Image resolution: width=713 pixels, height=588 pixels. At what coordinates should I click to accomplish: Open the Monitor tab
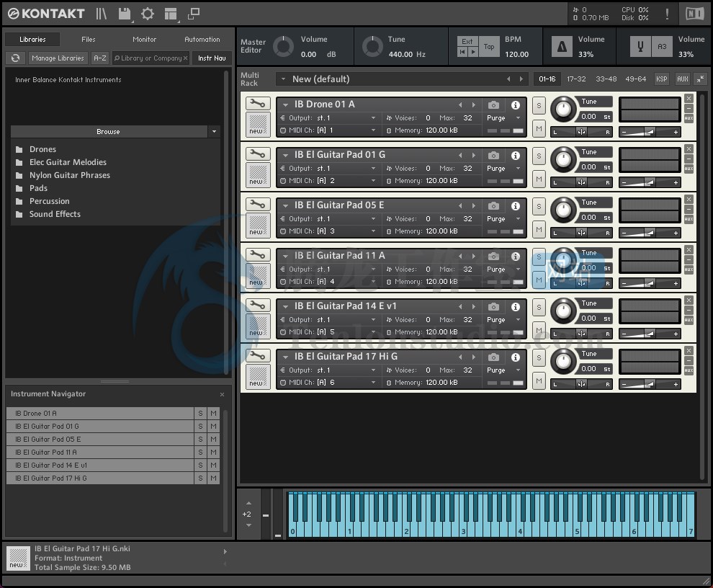[145, 39]
